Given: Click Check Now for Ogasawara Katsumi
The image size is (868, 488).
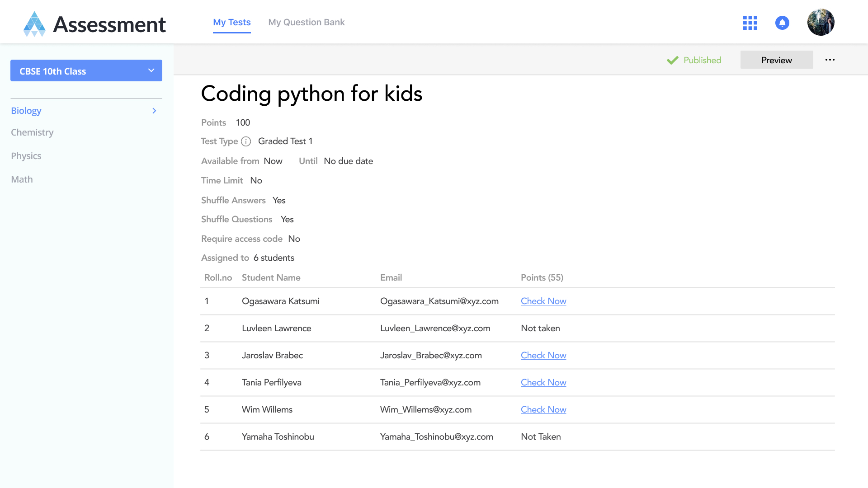Looking at the screenshot, I should click(x=543, y=301).
